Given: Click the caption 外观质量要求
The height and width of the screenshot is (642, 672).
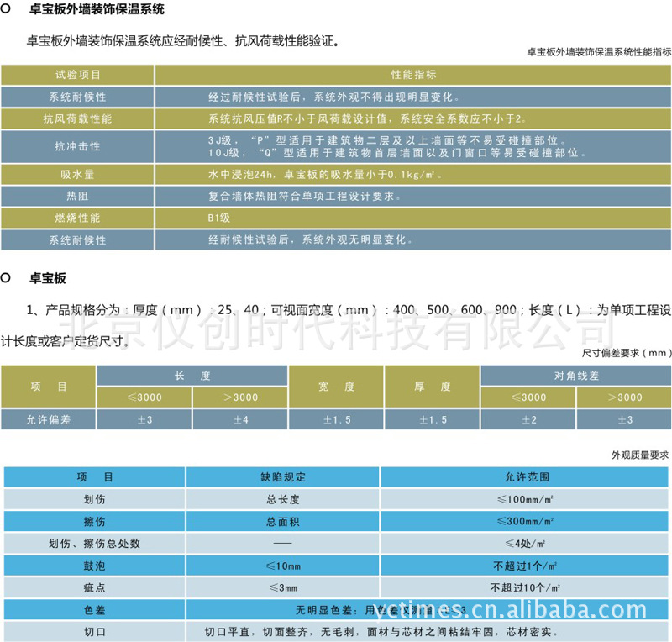Looking at the screenshot, I should tap(640, 455).
